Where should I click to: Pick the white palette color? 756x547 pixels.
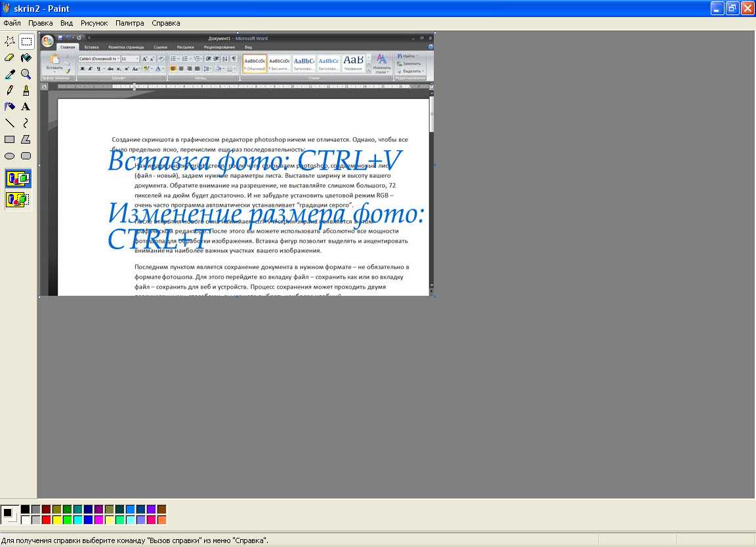click(25, 520)
